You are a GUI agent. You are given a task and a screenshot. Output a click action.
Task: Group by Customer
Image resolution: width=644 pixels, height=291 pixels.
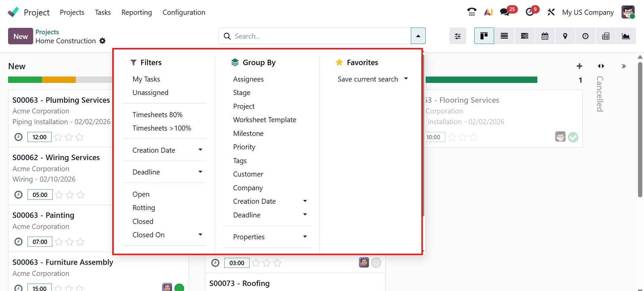[248, 174]
